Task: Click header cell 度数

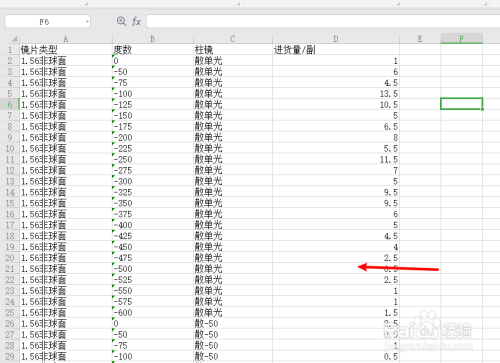Action: click(153, 50)
